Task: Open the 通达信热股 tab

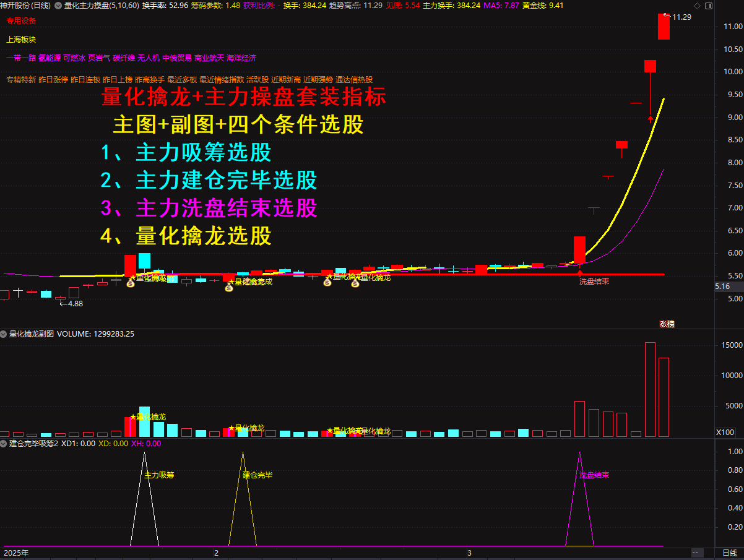Action: tap(353, 80)
